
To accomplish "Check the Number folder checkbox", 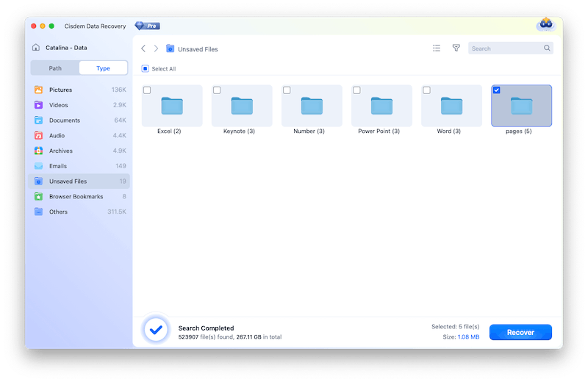I will [287, 90].
